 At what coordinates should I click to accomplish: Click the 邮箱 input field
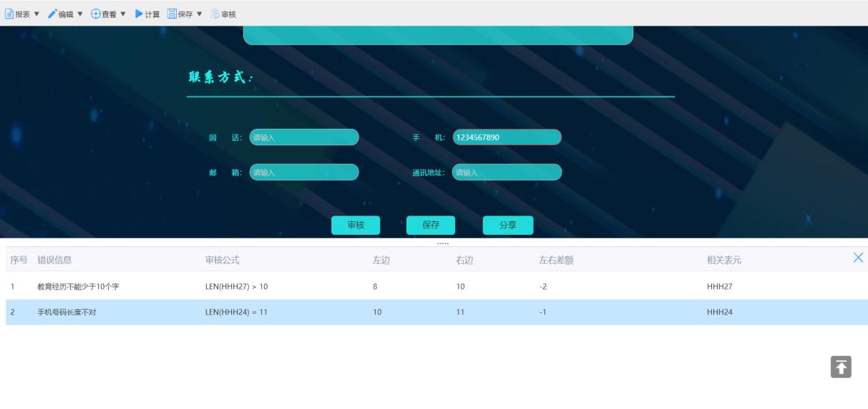coord(304,172)
